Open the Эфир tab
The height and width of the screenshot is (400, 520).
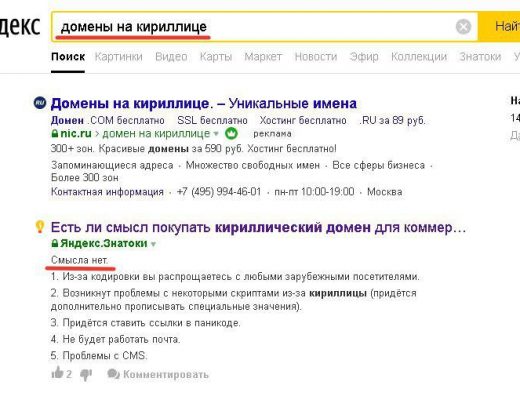click(364, 57)
